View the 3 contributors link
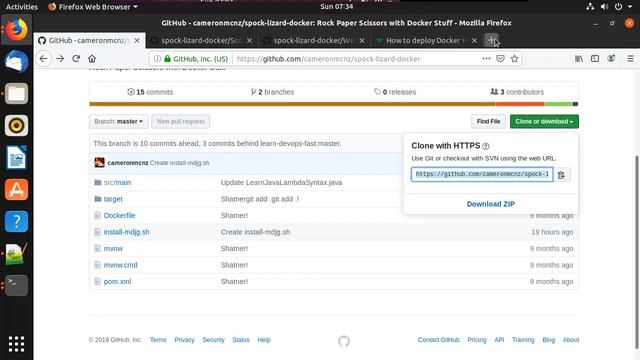 click(x=517, y=92)
